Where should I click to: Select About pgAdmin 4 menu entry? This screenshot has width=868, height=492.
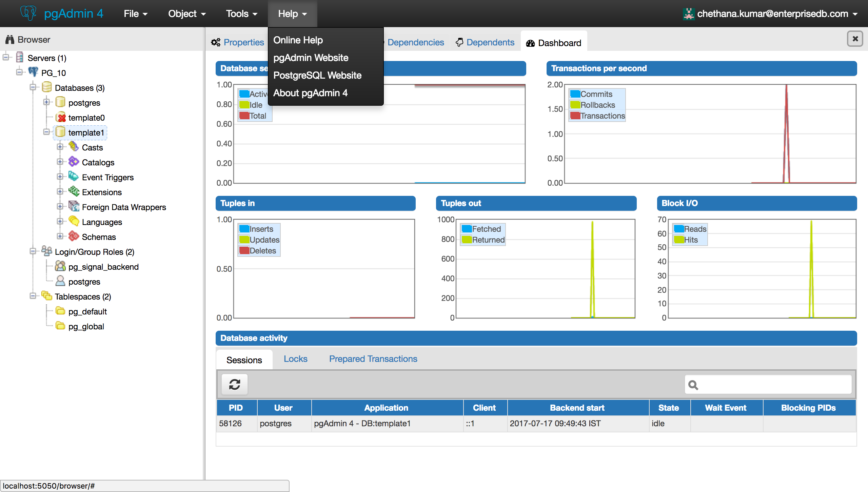310,93
